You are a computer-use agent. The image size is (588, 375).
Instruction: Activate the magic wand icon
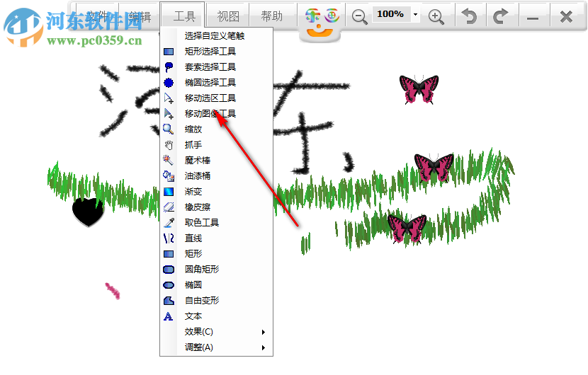tap(169, 161)
